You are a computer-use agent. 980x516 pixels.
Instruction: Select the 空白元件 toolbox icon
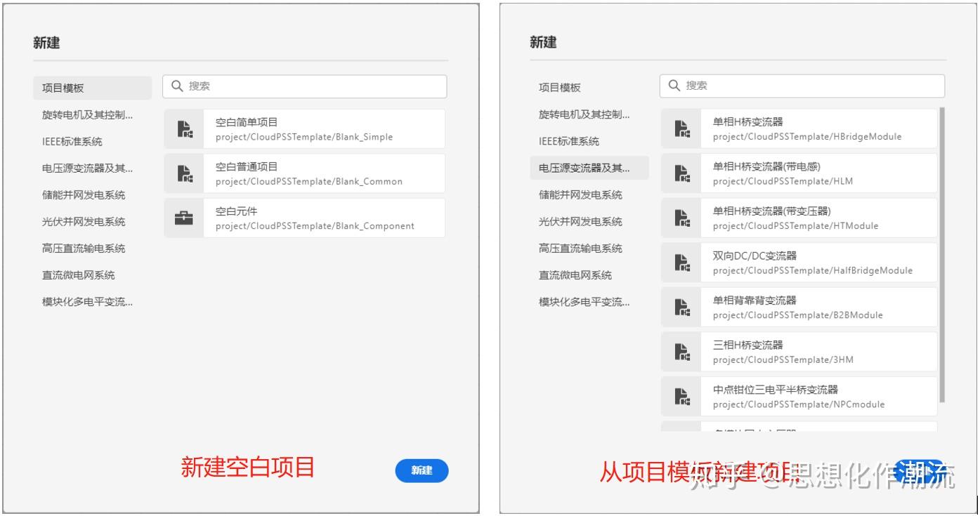[184, 218]
